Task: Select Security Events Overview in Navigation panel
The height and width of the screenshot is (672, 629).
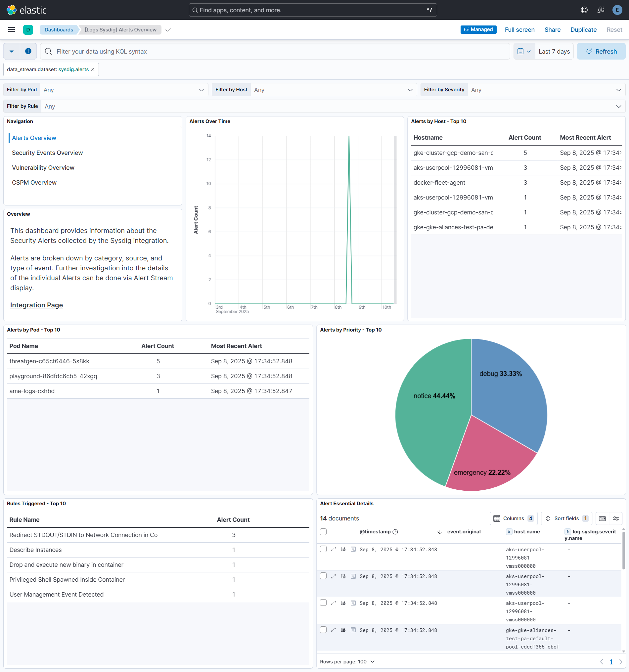Action: pyautogui.click(x=47, y=153)
